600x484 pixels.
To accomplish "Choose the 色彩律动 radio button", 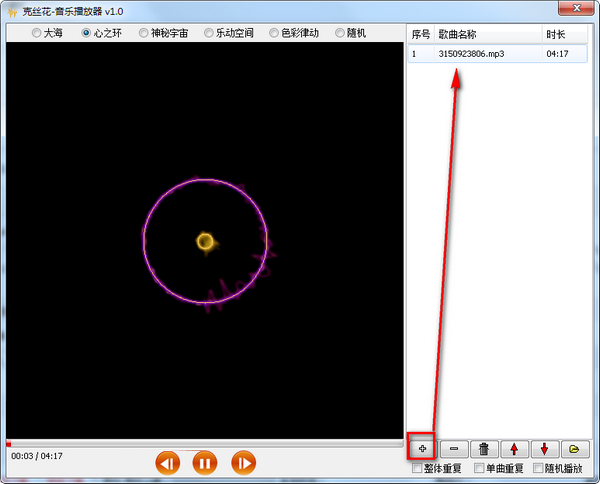I will [294, 33].
